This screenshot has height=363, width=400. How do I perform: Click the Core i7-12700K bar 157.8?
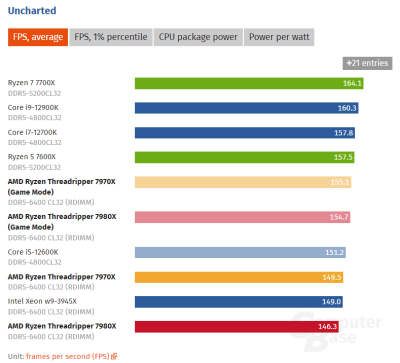[x=245, y=133]
